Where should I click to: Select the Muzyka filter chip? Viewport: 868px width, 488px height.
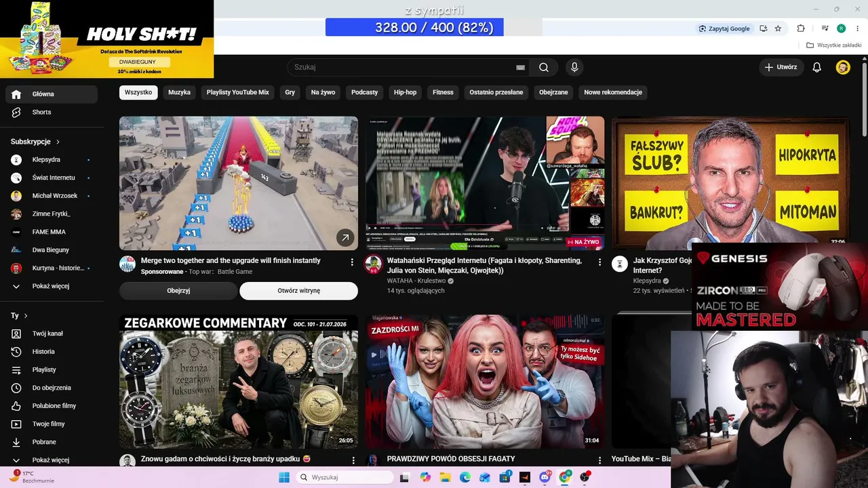click(180, 92)
